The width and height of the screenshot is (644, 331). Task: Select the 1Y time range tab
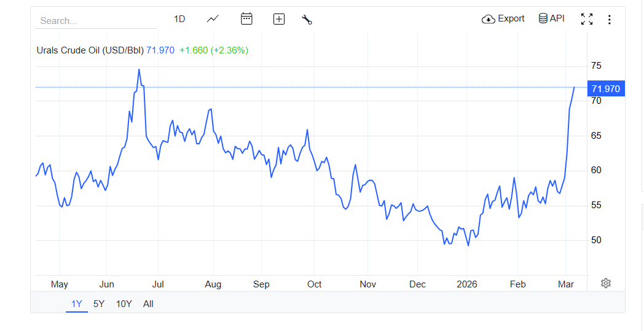click(x=77, y=303)
